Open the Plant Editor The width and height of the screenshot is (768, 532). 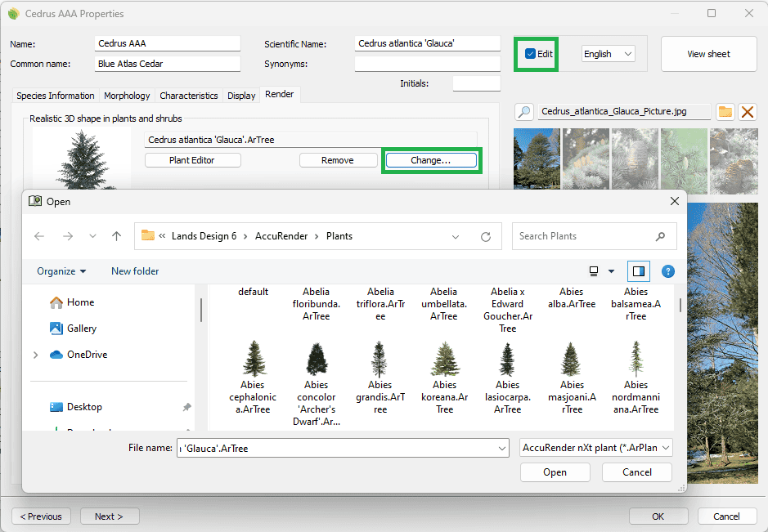click(192, 160)
